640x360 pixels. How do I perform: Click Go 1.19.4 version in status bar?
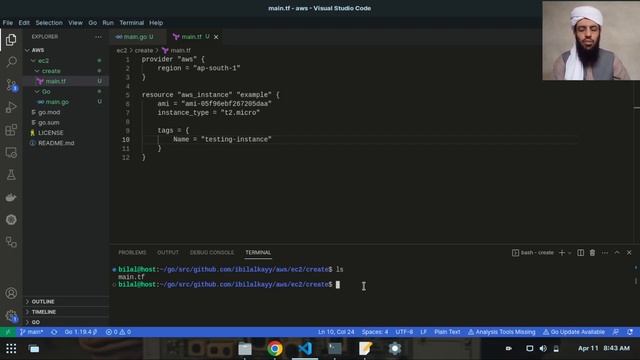(81, 332)
